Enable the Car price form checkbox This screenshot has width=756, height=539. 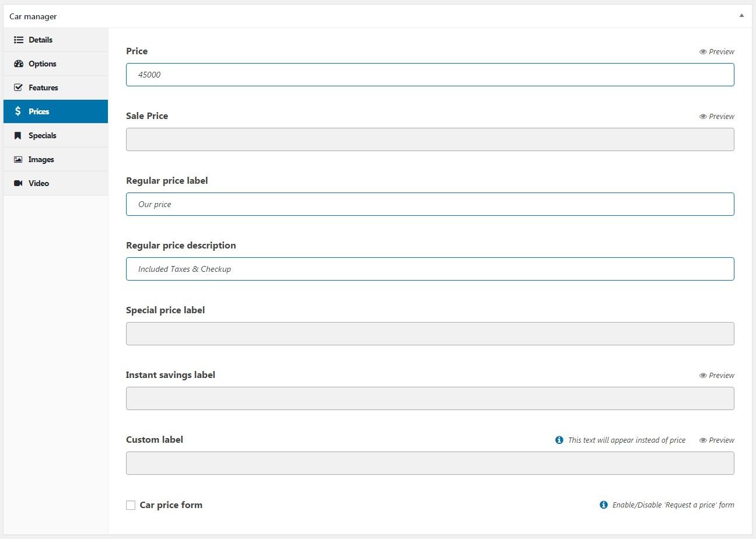coord(131,505)
